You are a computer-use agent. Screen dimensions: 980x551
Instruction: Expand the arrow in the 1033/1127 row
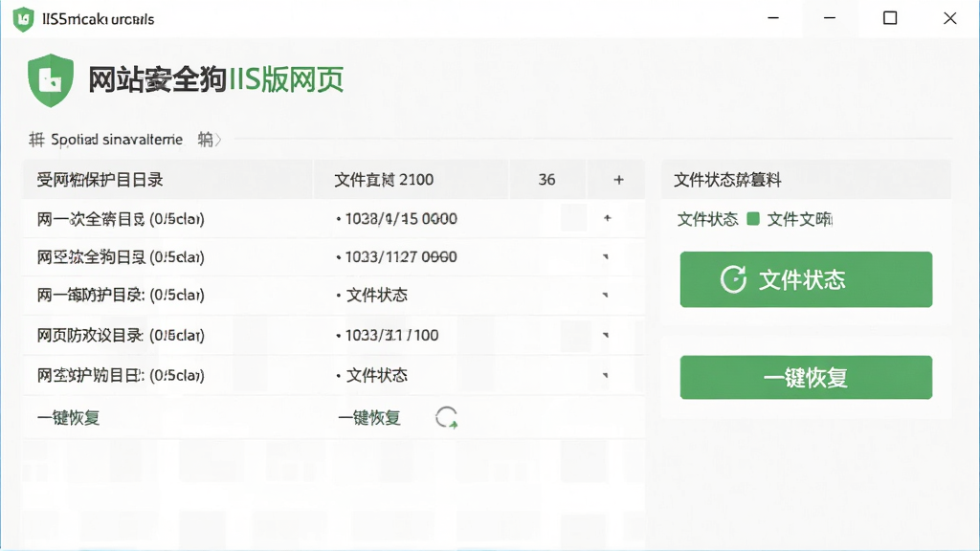tap(605, 256)
